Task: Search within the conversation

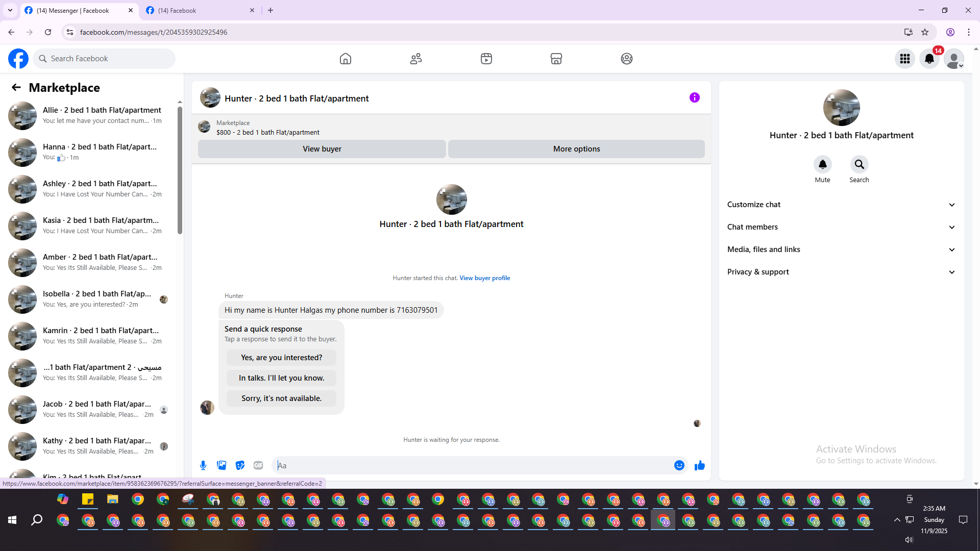Action: click(x=859, y=165)
